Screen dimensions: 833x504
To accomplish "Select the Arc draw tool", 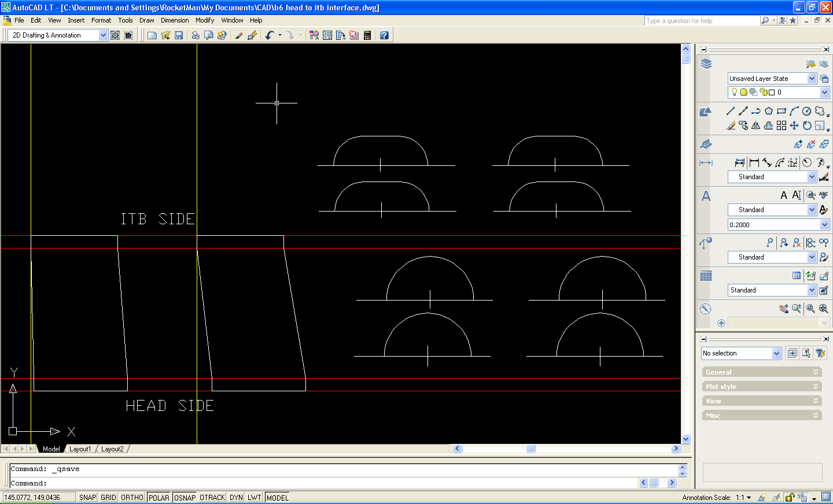I will click(x=794, y=111).
